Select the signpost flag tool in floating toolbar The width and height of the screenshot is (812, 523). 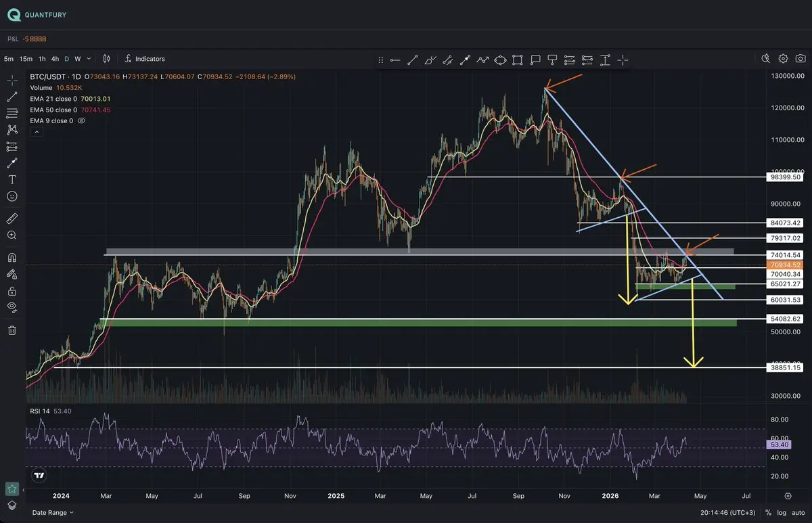553,60
